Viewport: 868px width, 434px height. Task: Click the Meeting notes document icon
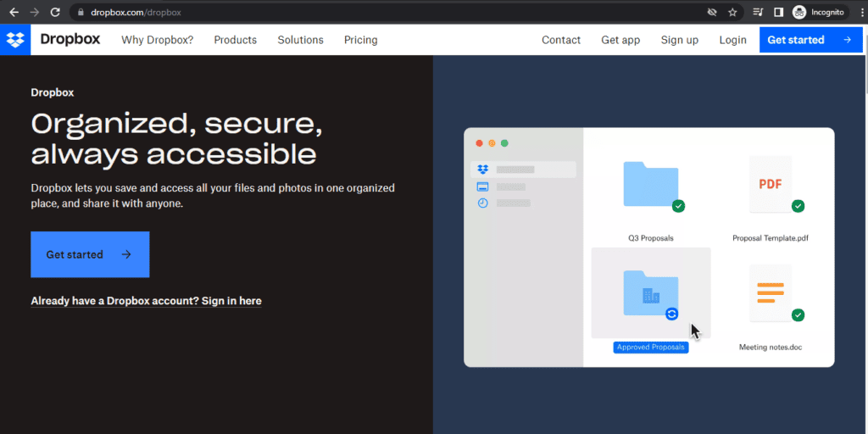(770, 292)
